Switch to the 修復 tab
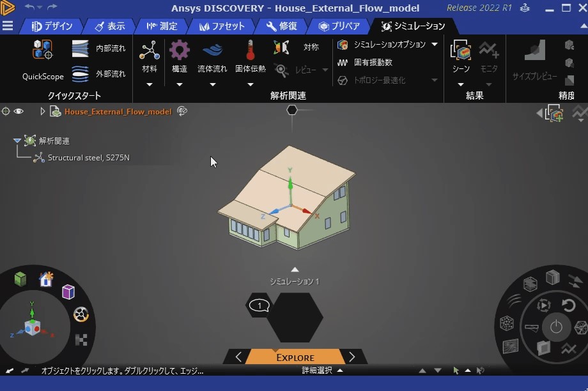This screenshot has width=588, height=391. click(282, 26)
